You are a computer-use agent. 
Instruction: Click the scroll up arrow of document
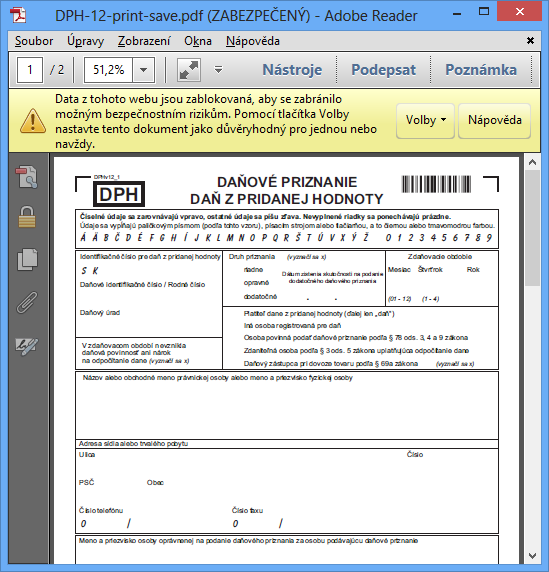532,162
